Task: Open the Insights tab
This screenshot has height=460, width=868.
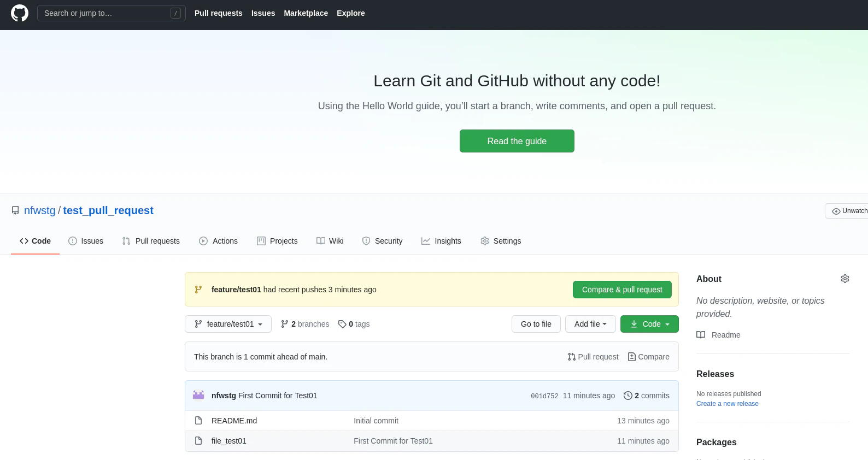Action: 441,241
